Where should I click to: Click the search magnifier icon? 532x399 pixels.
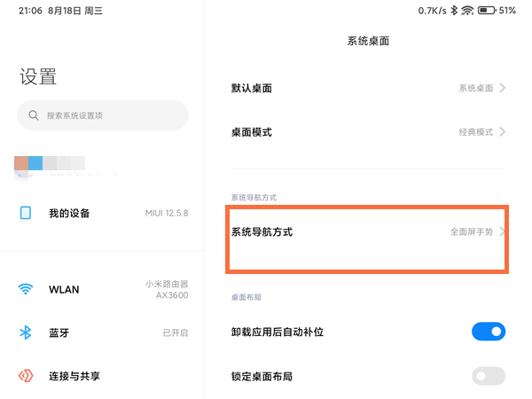tap(34, 115)
